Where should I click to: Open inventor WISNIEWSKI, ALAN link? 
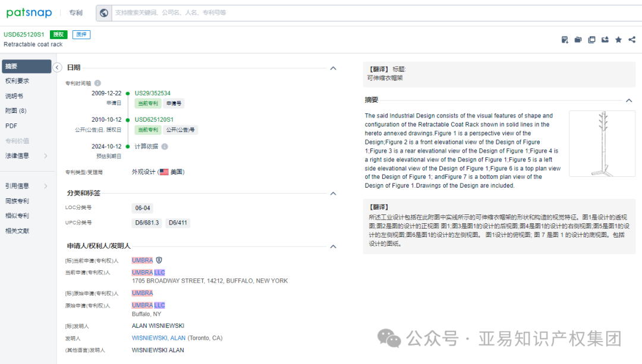[159, 338]
